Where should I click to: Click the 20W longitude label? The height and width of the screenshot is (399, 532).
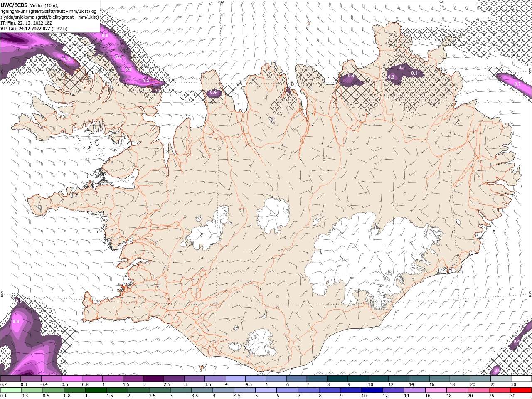click(221, 2)
